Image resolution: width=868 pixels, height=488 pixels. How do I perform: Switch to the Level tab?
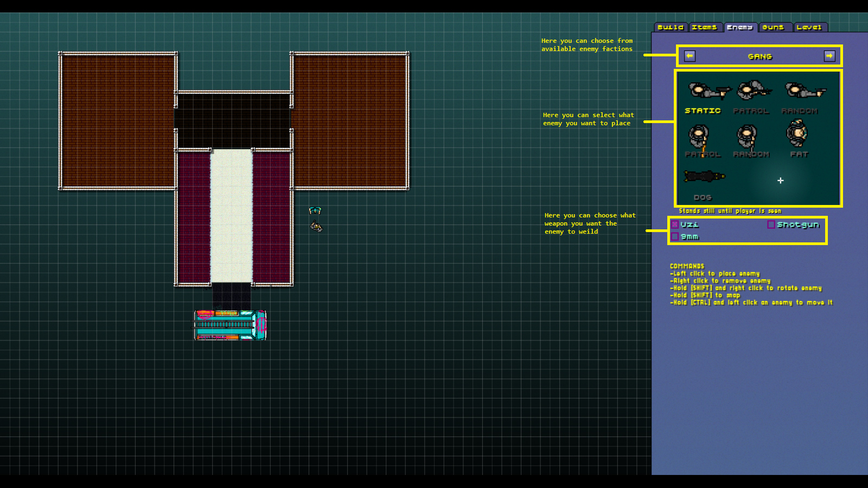pyautogui.click(x=809, y=27)
